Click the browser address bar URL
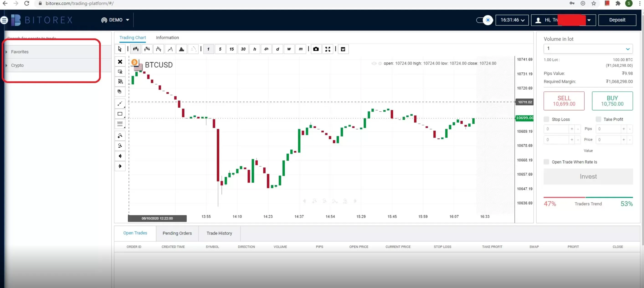Image resolution: width=644 pixels, height=288 pixels. tap(80, 3)
